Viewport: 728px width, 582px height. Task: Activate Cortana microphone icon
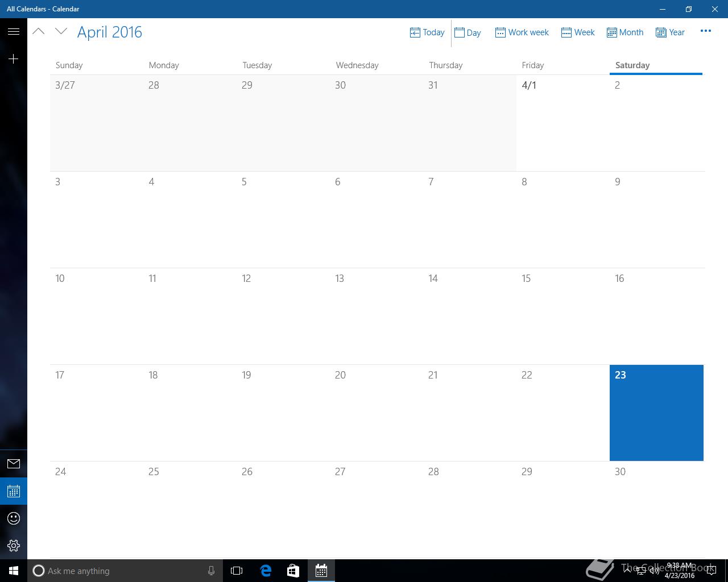[211, 571]
